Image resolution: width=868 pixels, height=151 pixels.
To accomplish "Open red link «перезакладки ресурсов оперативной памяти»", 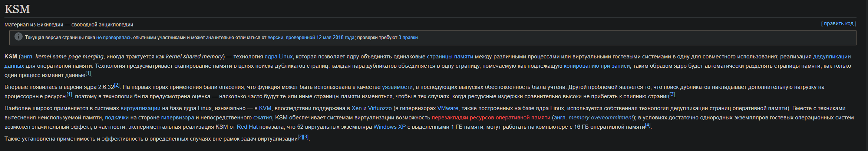I will click(x=491, y=118).
